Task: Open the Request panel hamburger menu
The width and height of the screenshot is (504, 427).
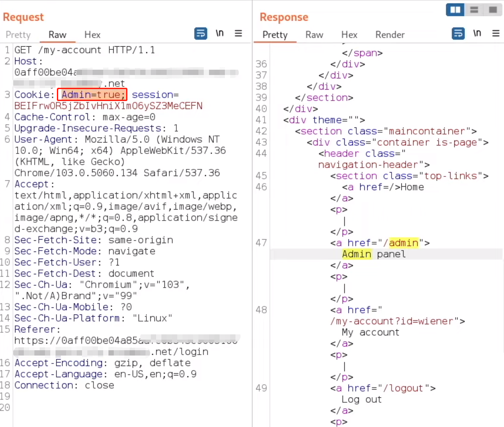Action: coord(238,34)
